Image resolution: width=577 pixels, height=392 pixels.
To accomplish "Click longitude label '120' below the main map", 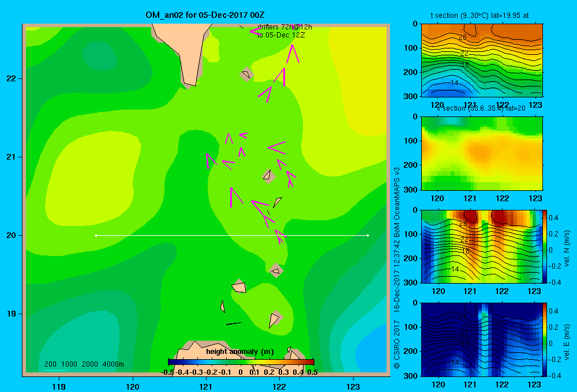I will point(133,386).
